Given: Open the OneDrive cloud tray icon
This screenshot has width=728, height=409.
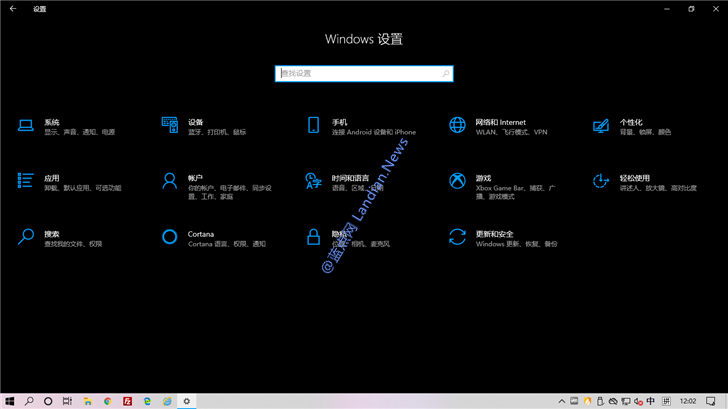Looking at the screenshot, I should click(613, 401).
